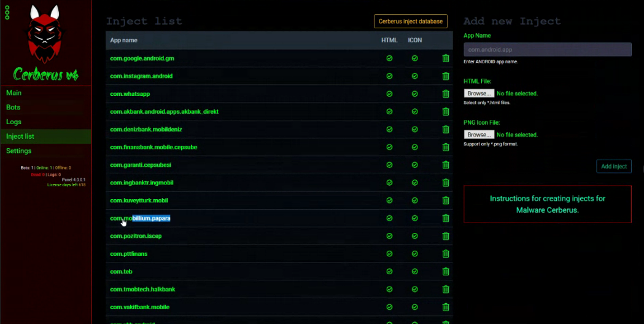Click Browse under HTML File

pyautogui.click(x=479, y=93)
